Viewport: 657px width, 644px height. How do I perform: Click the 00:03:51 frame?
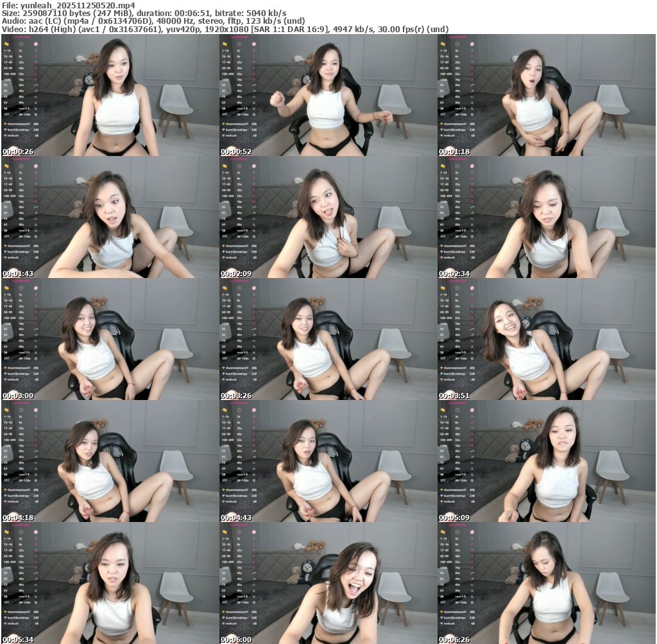546,340
